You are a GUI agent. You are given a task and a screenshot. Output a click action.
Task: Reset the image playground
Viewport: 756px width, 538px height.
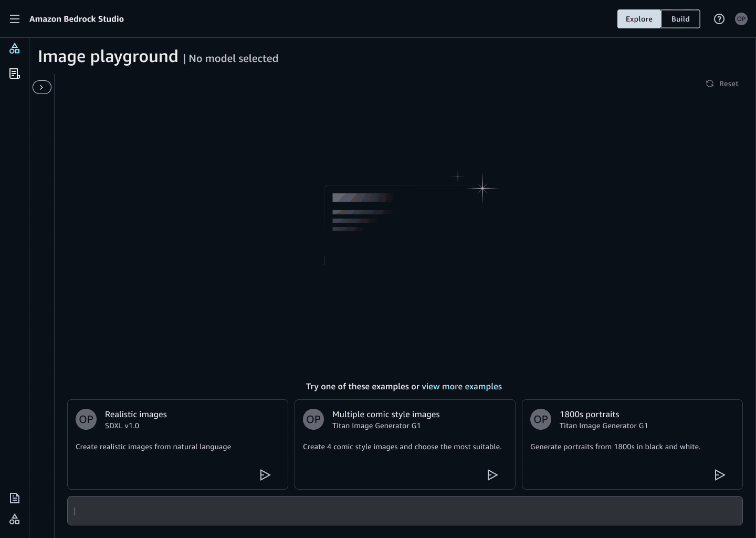click(722, 84)
